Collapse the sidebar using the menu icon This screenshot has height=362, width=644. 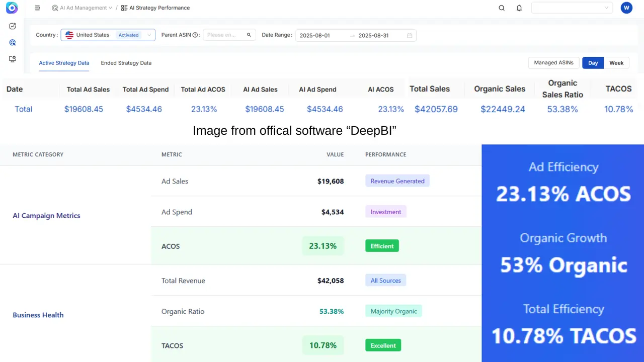pyautogui.click(x=37, y=8)
